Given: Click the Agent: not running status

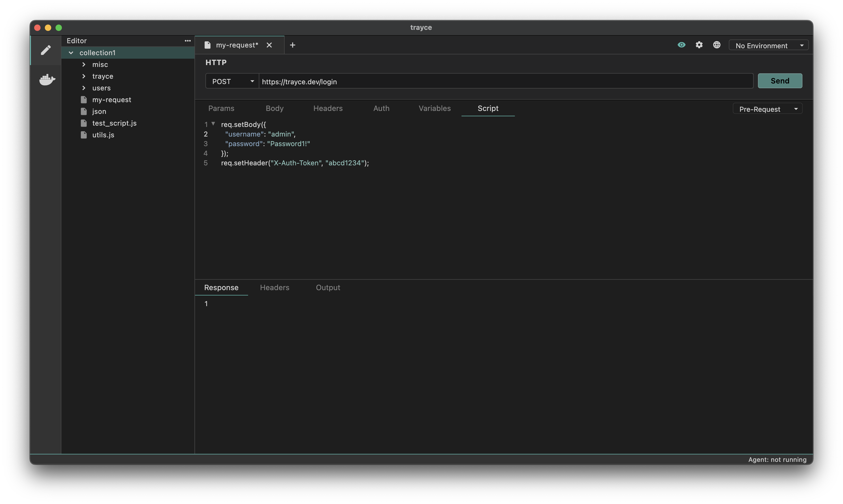Looking at the screenshot, I should click(777, 459).
